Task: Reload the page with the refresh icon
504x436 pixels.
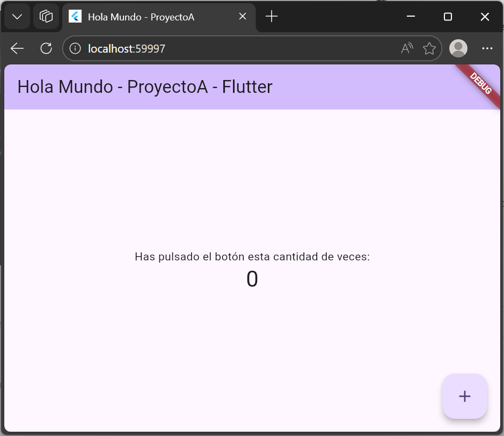Action: 46,48
